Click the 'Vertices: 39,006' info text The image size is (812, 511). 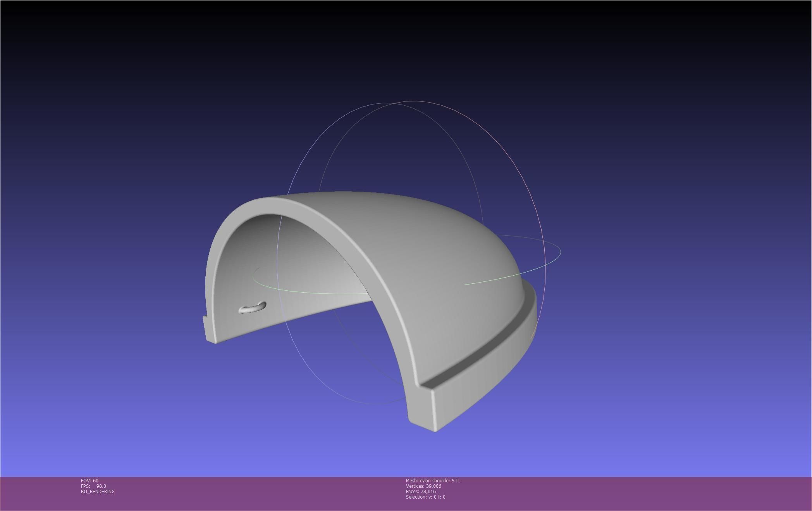(423, 486)
